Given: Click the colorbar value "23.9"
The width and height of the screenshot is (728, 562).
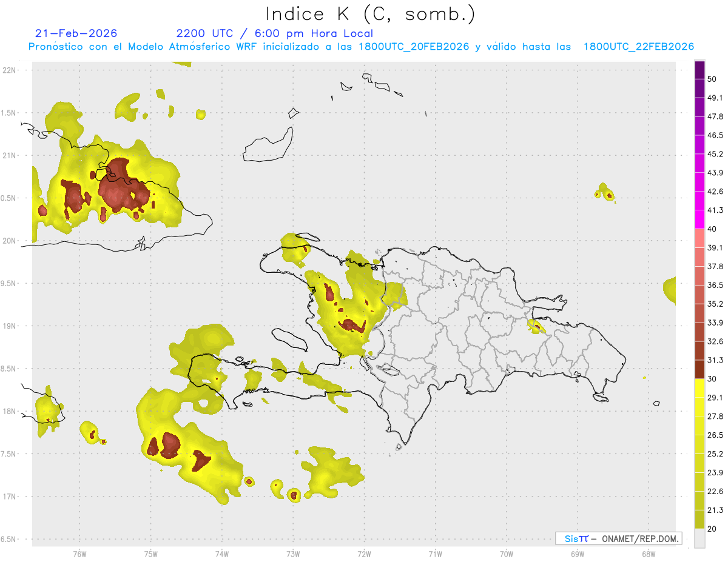Looking at the screenshot, I should tap(716, 473).
